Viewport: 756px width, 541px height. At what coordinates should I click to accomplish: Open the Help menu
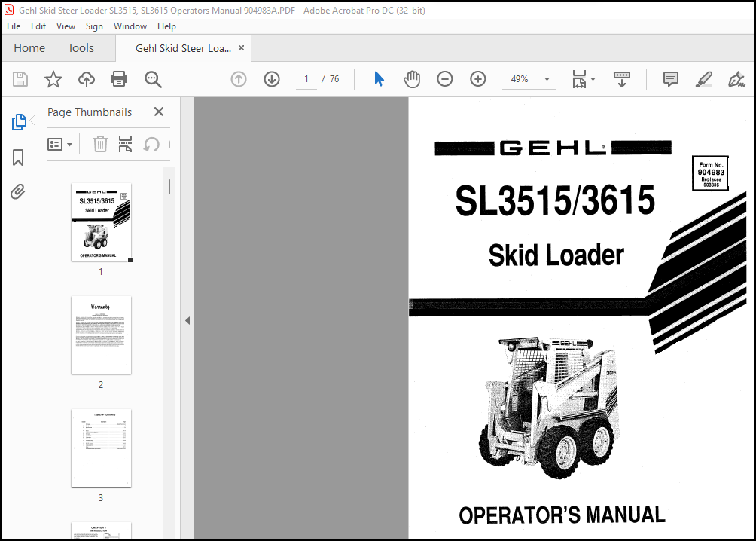pyautogui.click(x=166, y=26)
